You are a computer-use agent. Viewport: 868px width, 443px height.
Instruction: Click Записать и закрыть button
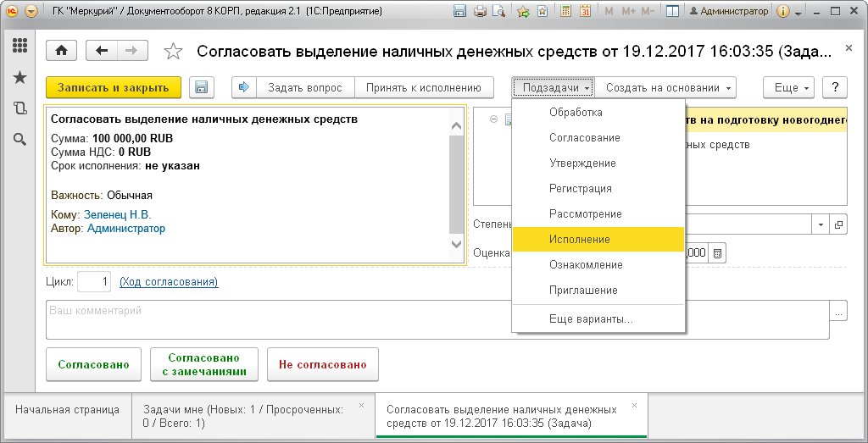114,87
